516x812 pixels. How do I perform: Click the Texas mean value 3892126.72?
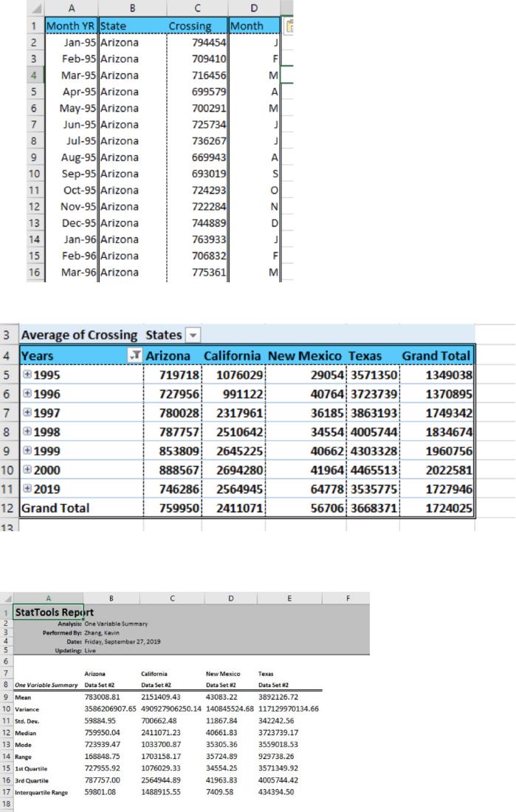[278, 697]
